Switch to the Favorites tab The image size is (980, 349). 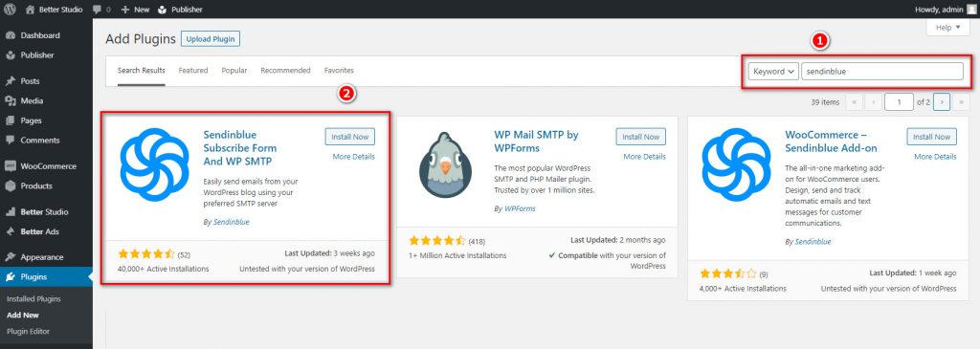tap(339, 71)
